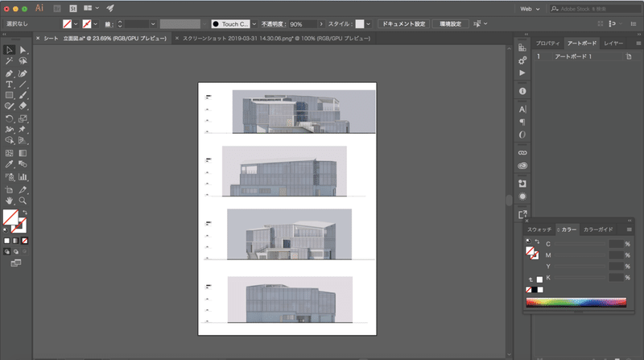644x360 pixels.
Task: Select the Rotate tool
Action: 9,118
